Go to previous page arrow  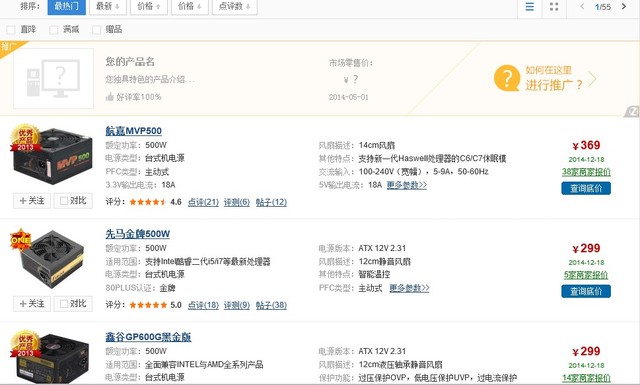click(582, 7)
